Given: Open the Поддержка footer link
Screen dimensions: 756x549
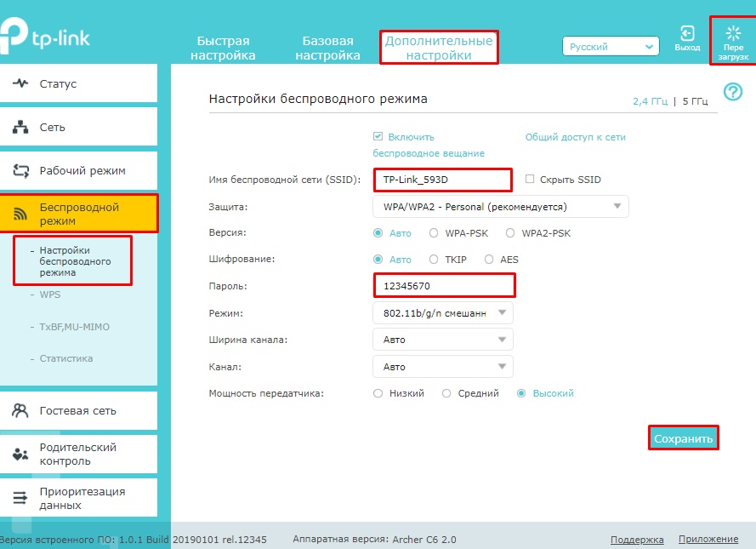Looking at the screenshot, I should coord(637,540).
